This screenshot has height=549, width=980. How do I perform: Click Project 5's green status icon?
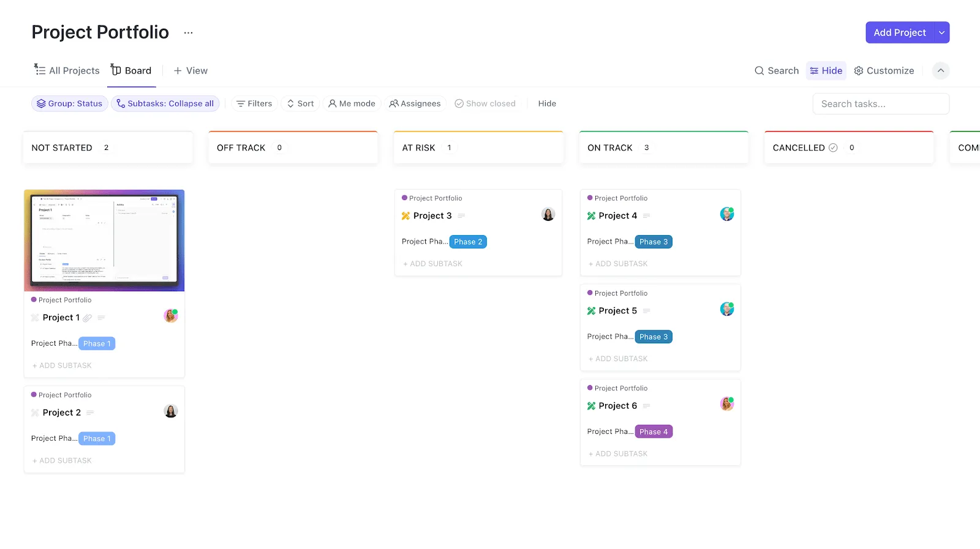click(591, 311)
